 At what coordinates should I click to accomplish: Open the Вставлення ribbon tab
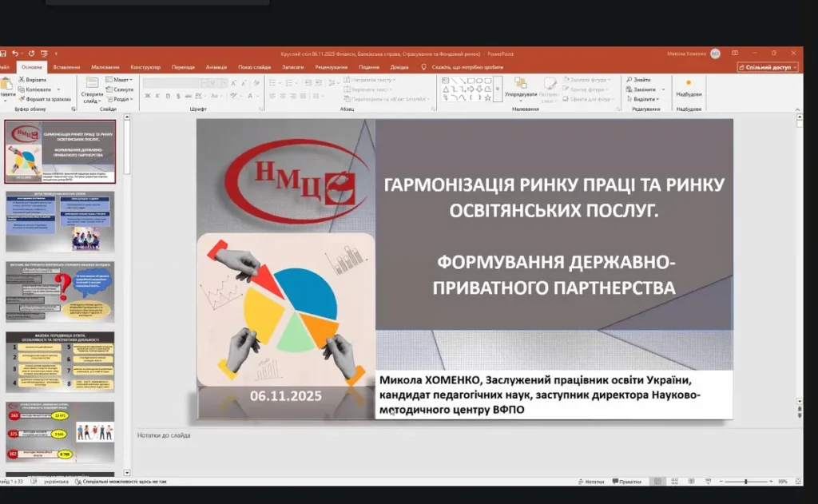(x=66, y=67)
